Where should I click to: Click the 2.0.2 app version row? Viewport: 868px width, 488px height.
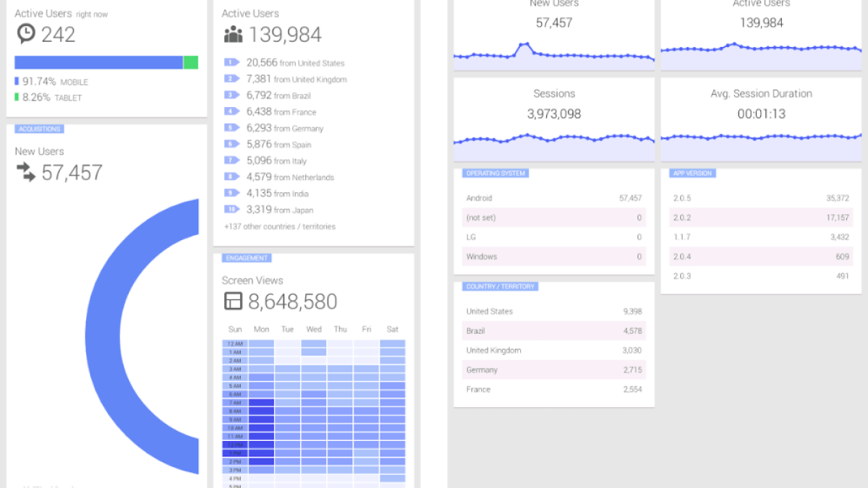tap(761, 218)
